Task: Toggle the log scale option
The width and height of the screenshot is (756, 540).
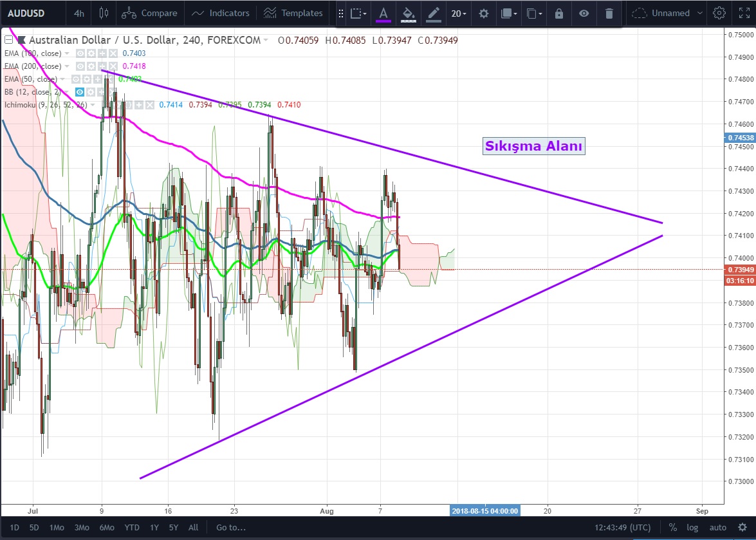Action: (692, 527)
